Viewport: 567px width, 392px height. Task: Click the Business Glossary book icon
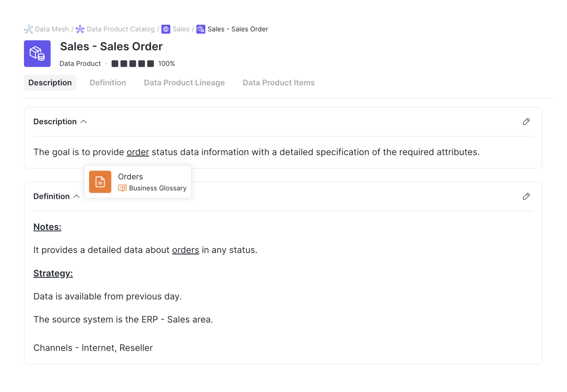[122, 188]
